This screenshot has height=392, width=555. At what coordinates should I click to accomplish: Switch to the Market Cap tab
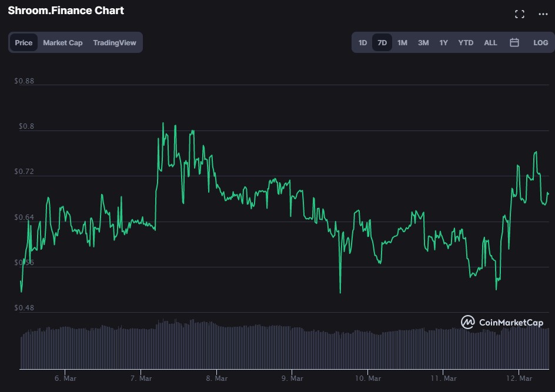pyautogui.click(x=63, y=43)
